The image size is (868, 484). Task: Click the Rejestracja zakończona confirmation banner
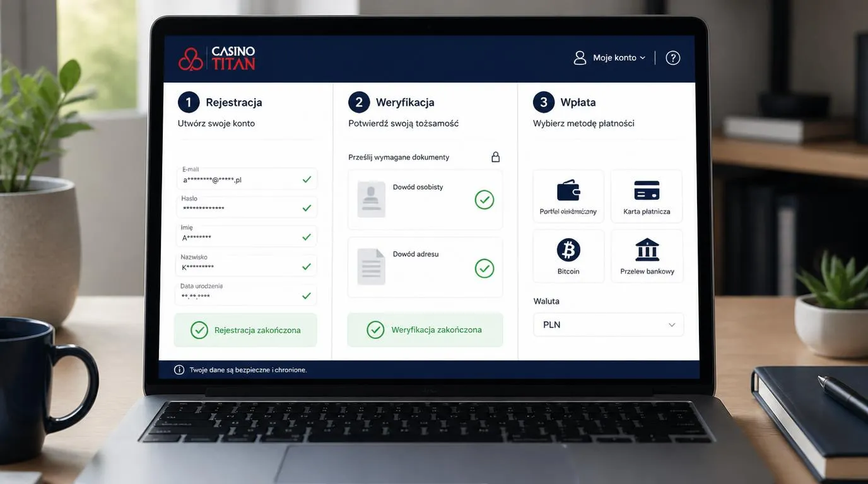[x=245, y=330]
